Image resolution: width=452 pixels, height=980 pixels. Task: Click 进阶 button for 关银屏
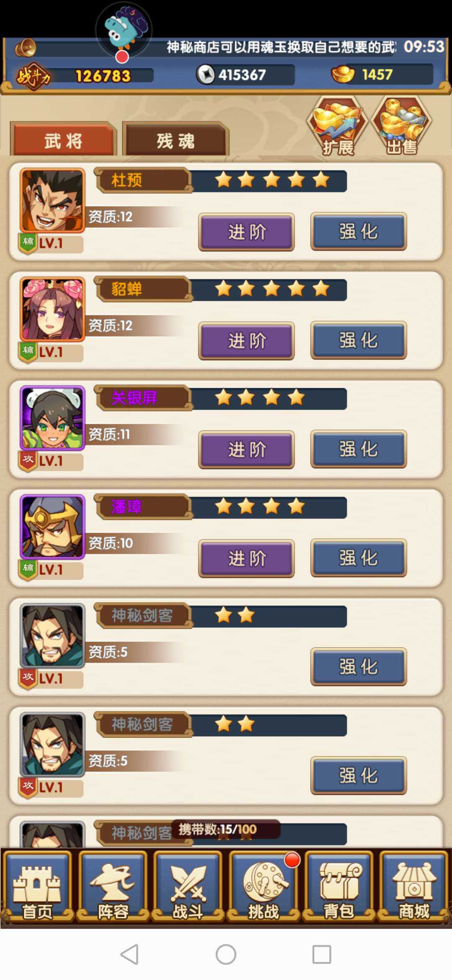click(247, 450)
